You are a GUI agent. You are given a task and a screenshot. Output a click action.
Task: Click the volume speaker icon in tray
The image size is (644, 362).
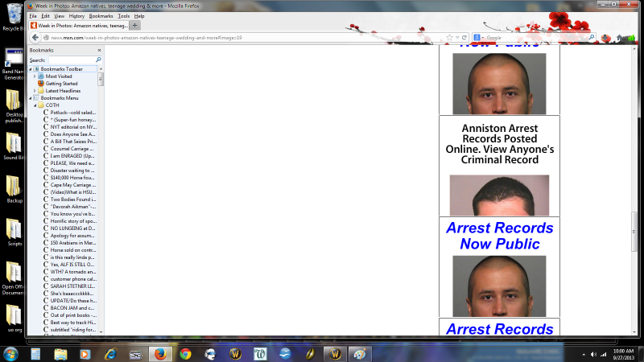(x=593, y=354)
